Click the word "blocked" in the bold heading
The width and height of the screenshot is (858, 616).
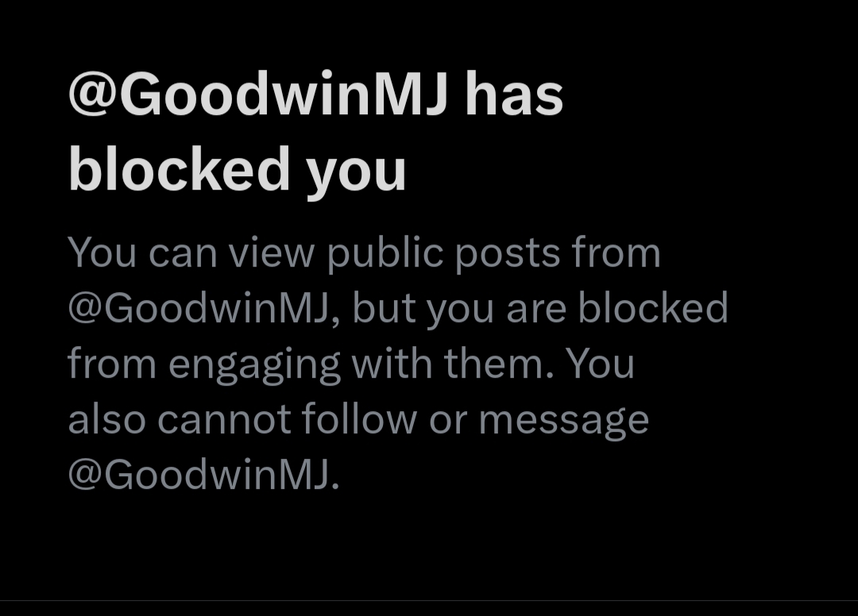[x=179, y=167]
